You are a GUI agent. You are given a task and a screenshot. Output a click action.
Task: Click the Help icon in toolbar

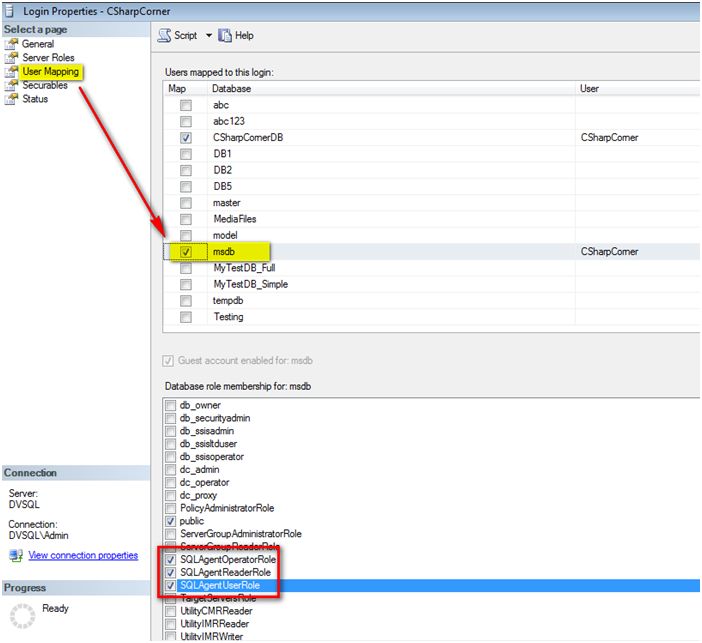[225, 35]
